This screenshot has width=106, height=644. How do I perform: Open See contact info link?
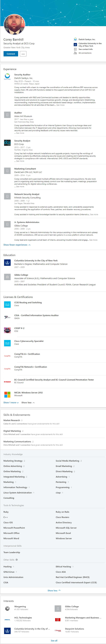(x=85, y=49)
